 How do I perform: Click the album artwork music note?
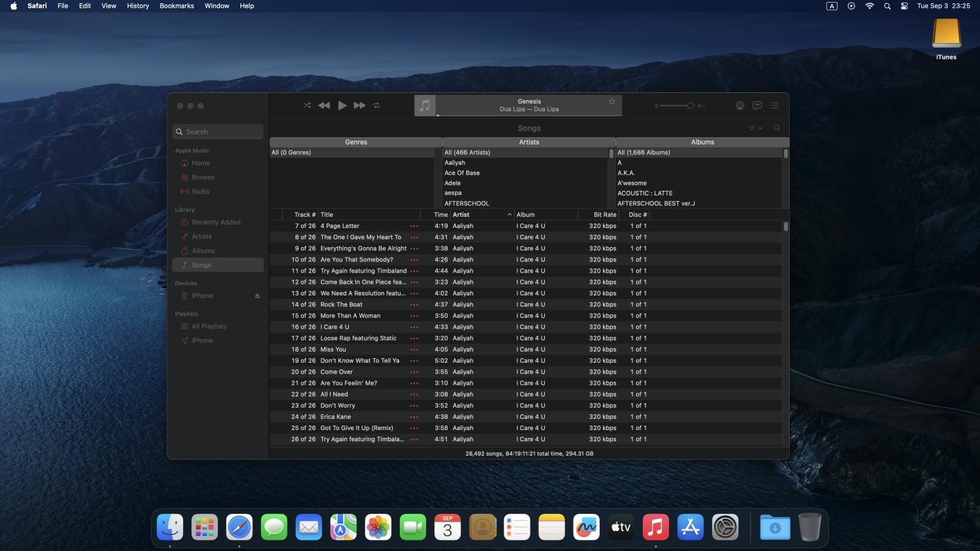tap(425, 105)
